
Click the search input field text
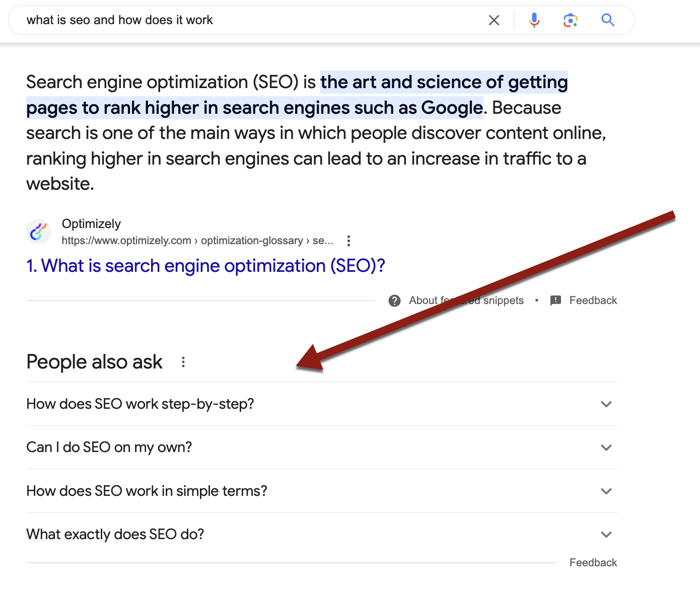pos(120,20)
